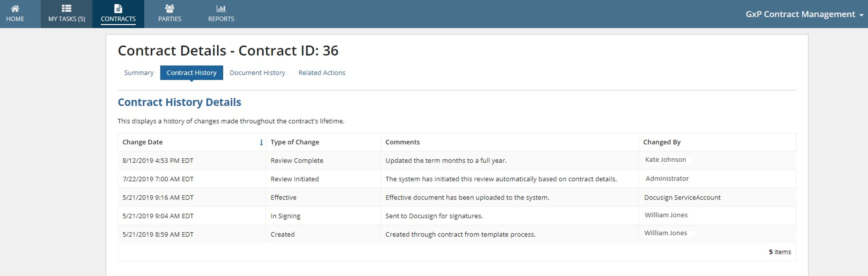
Task: Open the Related Actions tab
Action: [322, 73]
